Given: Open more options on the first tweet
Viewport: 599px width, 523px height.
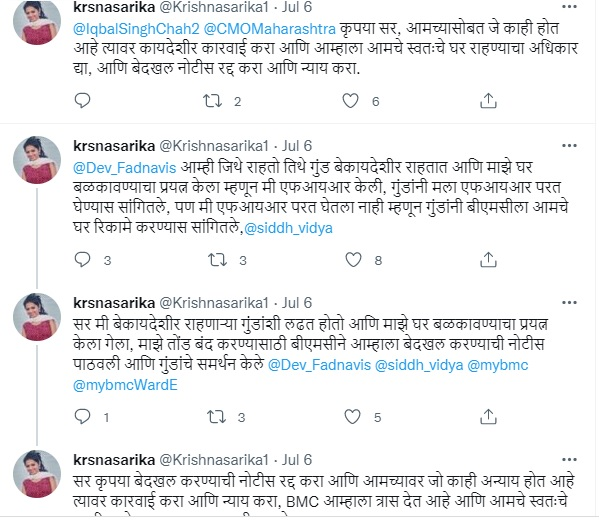Looking at the screenshot, I should pyautogui.click(x=569, y=7).
